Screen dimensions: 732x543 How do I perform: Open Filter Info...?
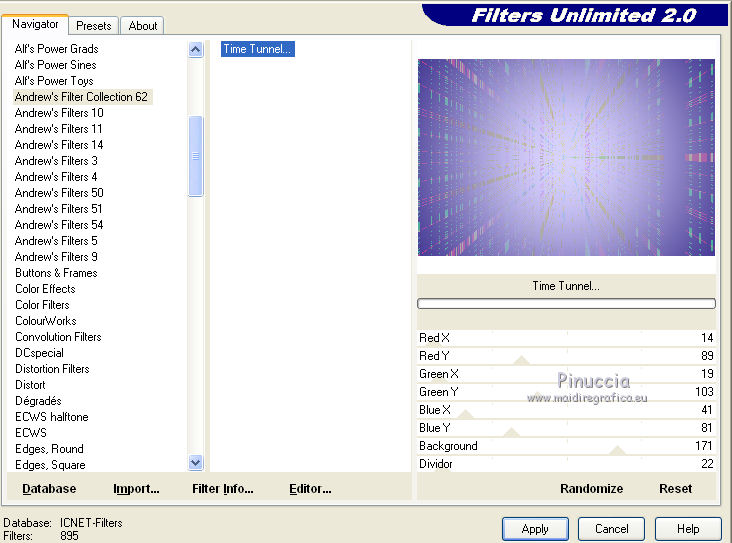coord(223,489)
